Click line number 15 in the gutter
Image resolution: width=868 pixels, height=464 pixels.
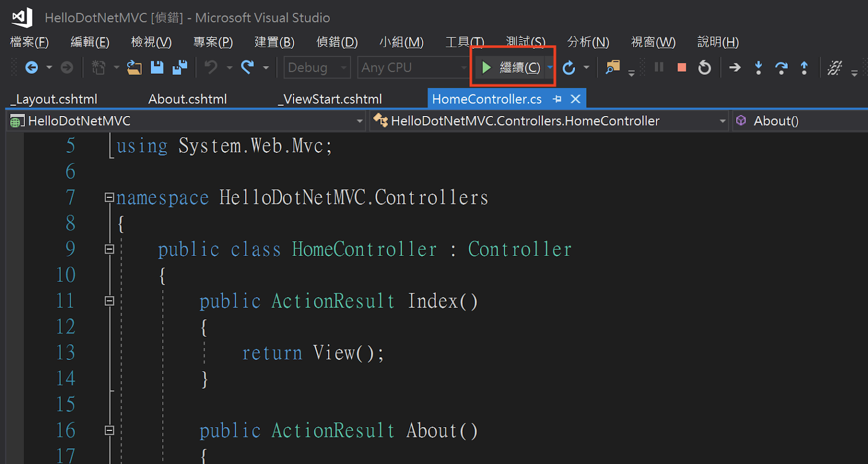tap(66, 404)
